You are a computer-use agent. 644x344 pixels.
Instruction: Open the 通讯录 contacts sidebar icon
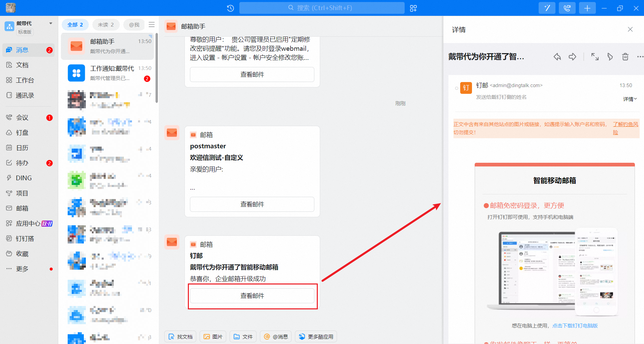pos(9,95)
